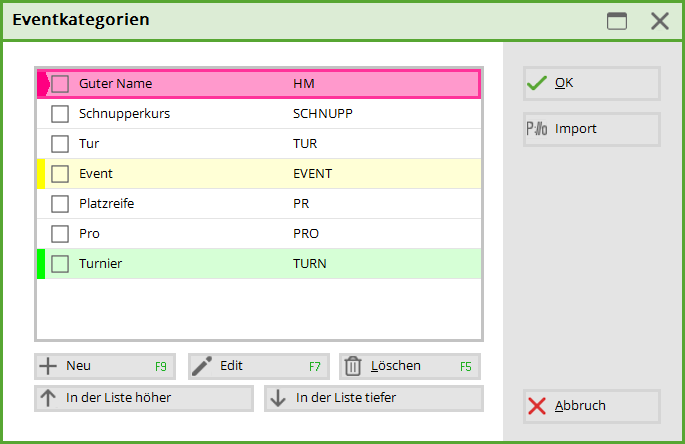Maximize the Eventkategorien window
Viewport: 685px width, 444px height.
click(x=617, y=21)
